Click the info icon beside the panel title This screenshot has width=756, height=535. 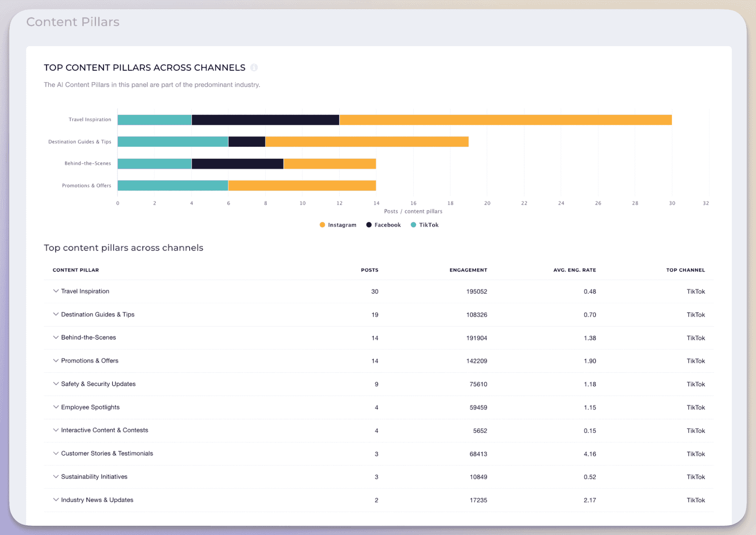(x=254, y=68)
